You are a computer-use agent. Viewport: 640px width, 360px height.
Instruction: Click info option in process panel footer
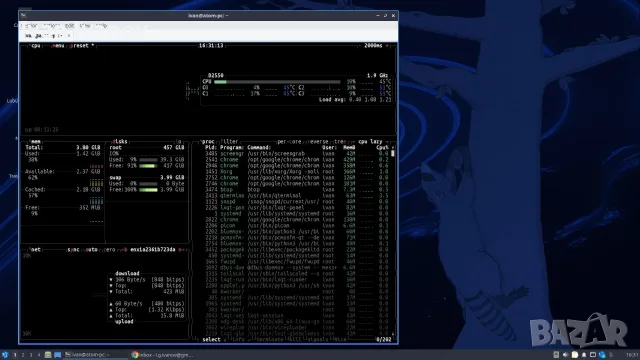coord(238,340)
